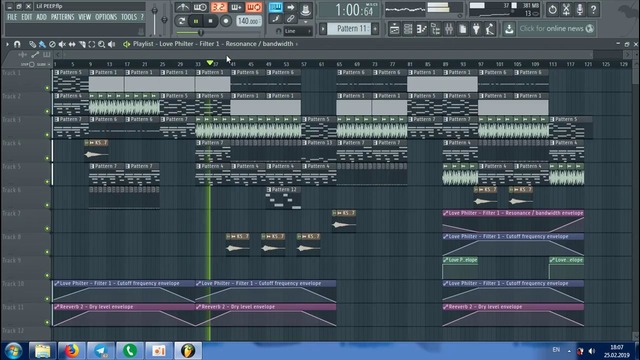Viewport: 640px width, 360px height.
Task: Open the channel rack window icon
Action: click(x=408, y=29)
